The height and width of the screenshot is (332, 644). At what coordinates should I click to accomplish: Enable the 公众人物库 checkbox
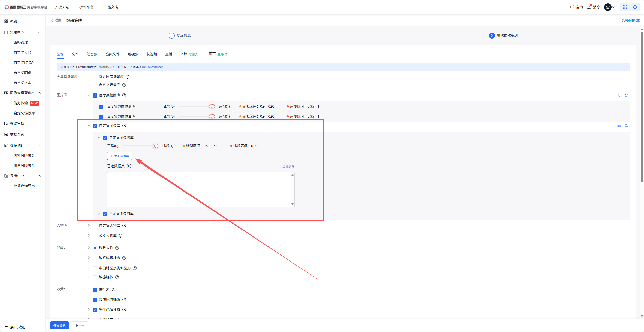[95, 236]
